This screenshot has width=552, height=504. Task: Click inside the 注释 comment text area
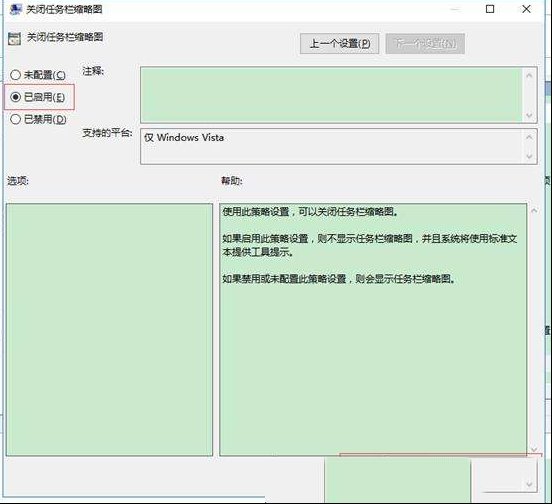click(x=331, y=95)
